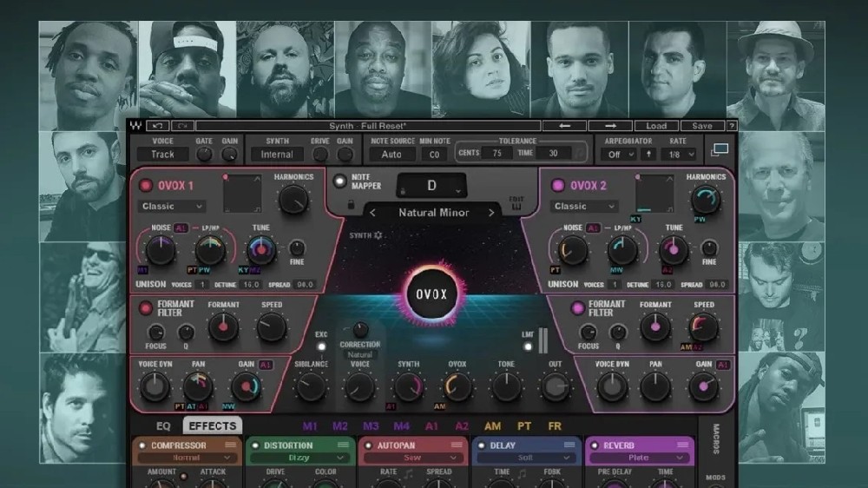Select the FR modulator tab
The width and height of the screenshot is (868, 488).
[x=555, y=426]
